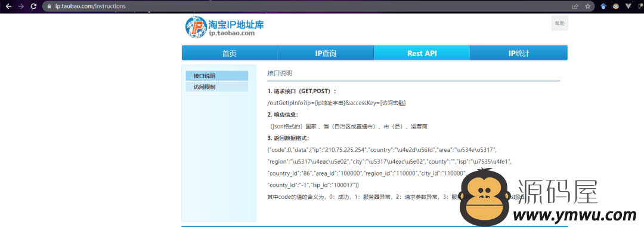Click the 帮助 help button
Viewport: 644px width, 227px height.
tap(559, 23)
